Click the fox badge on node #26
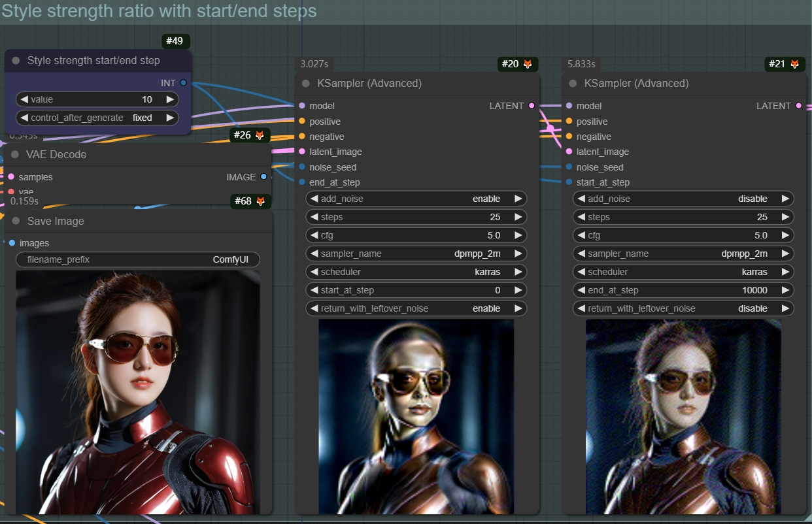This screenshot has height=524, width=812. tap(260, 135)
